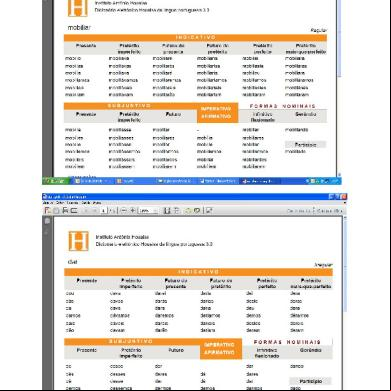Click IMPERATIVO AFIRMATIVO box in dar table
Viewport: 391px width, 391px height.
click(220, 349)
